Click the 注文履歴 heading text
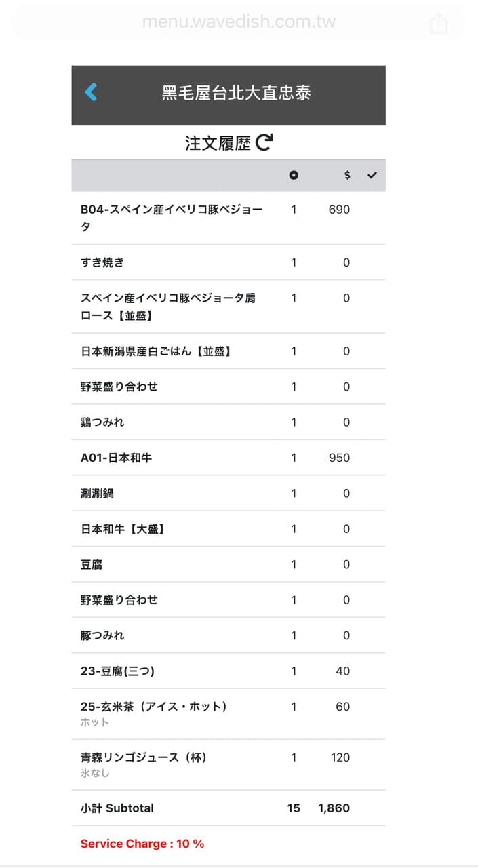 pyautogui.click(x=218, y=143)
